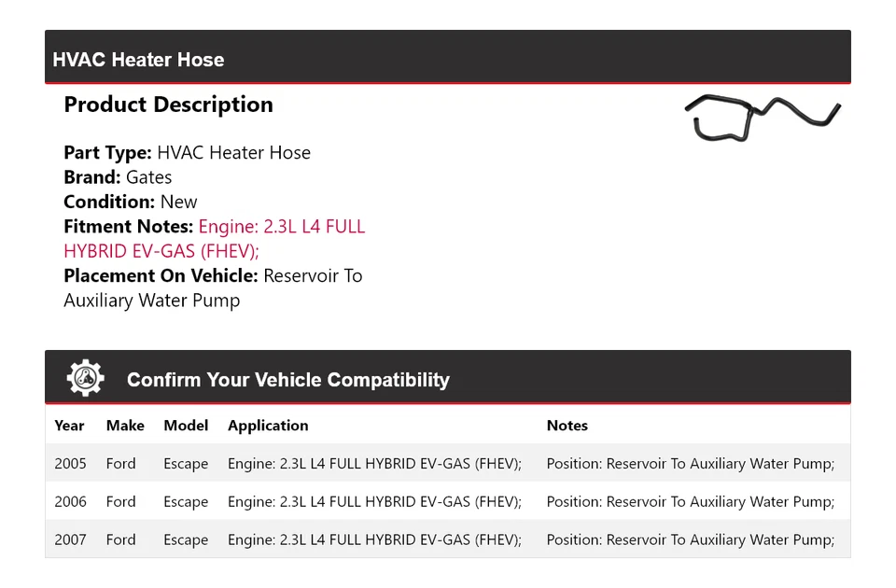Click the Brand: Gates line
Screen dimensions: 896x588
(118, 177)
